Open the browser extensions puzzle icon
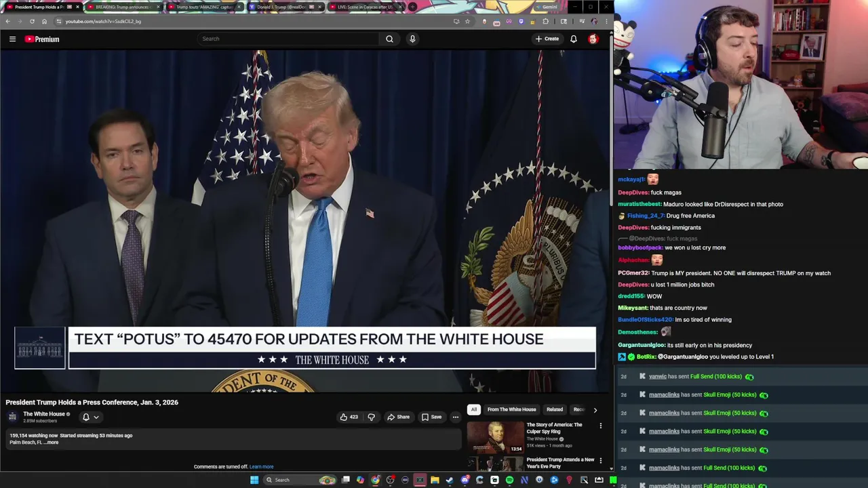The image size is (868, 488). point(545,21)
